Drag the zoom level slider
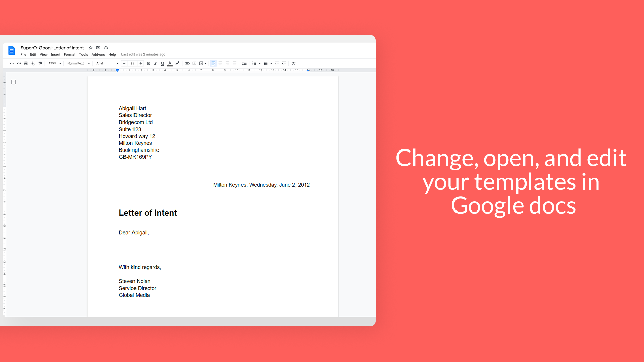 pyautogui.click(x=55, y=63)
